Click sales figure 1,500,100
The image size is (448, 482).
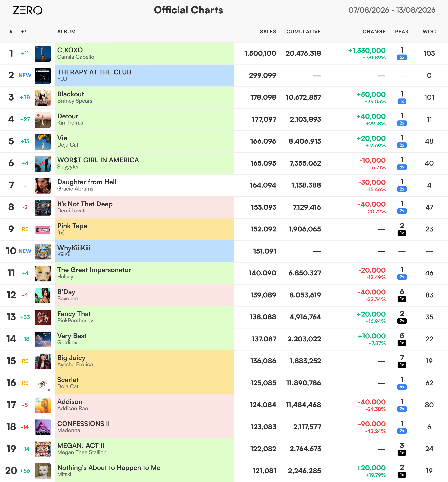(x=260, y=53)
